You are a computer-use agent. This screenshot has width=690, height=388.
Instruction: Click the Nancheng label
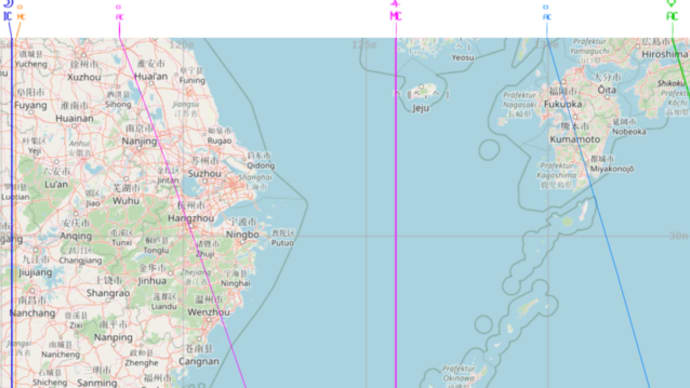[x=61, y=354]
